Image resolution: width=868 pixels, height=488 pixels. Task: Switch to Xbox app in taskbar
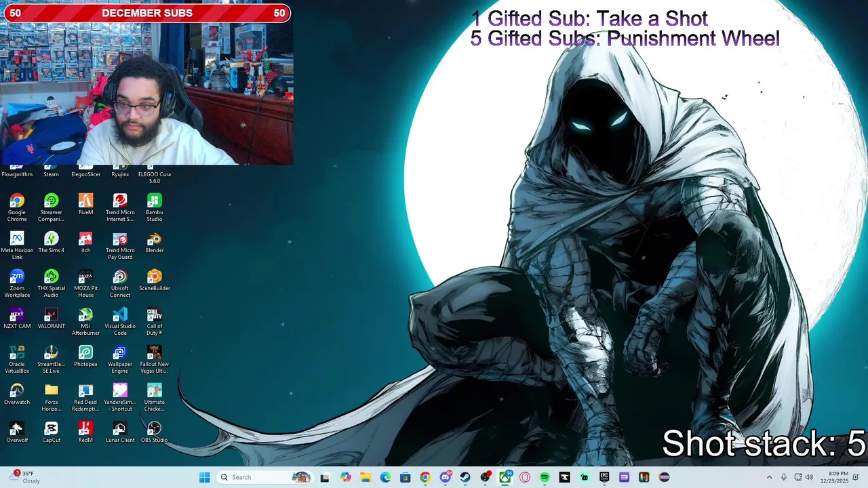pos(505,477)
